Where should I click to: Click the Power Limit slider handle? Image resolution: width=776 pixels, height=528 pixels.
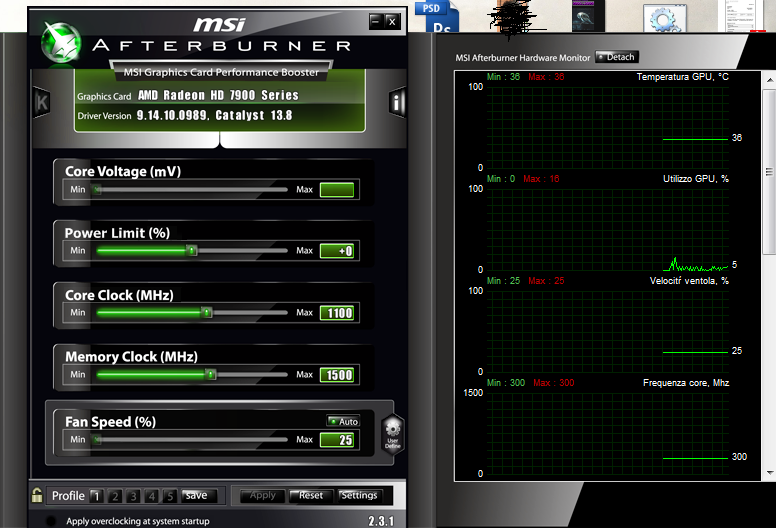(x=192, y=250)
